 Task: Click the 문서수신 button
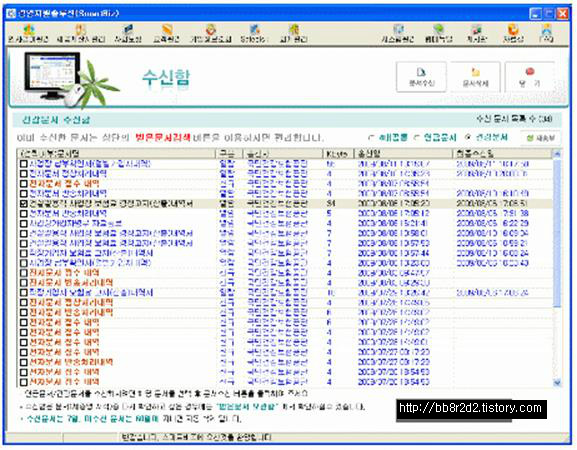421,77
